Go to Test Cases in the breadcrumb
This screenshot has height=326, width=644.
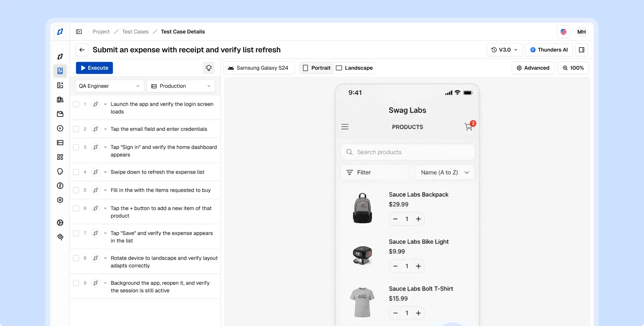point(135,32)
